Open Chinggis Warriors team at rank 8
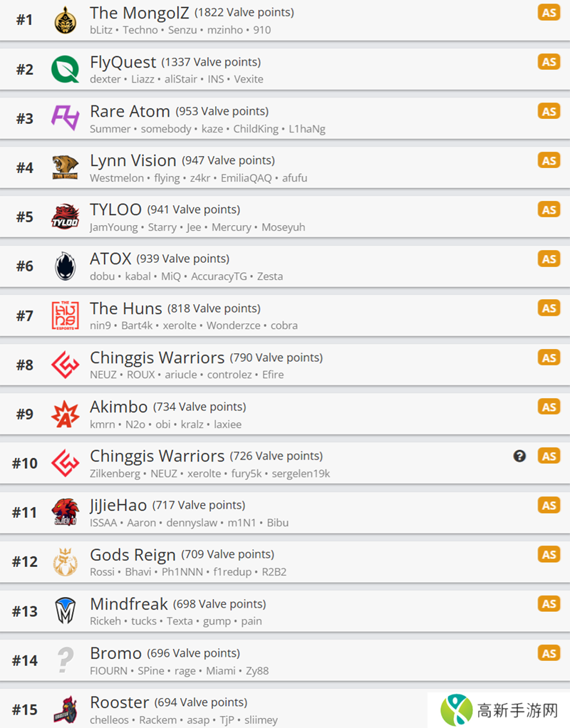 (x=157, y=358)
